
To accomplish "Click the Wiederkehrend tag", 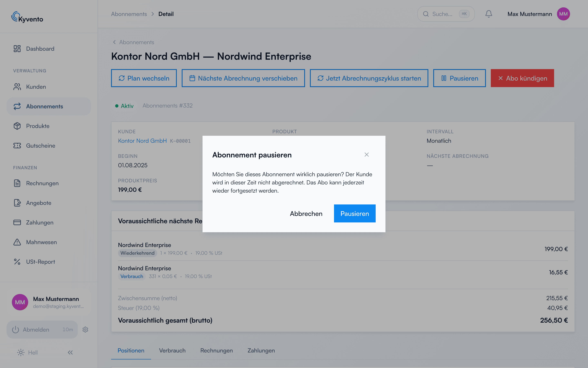I will (138, 253).
